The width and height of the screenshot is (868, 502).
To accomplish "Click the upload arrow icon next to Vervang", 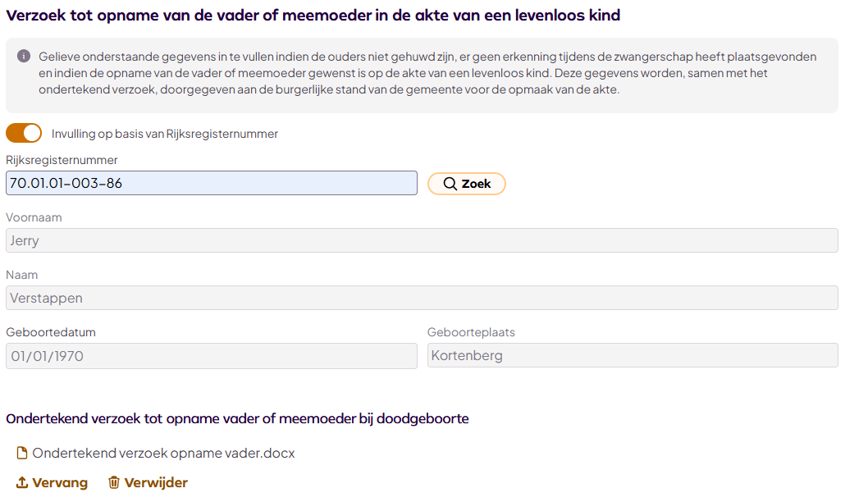I will click(22, 483).
